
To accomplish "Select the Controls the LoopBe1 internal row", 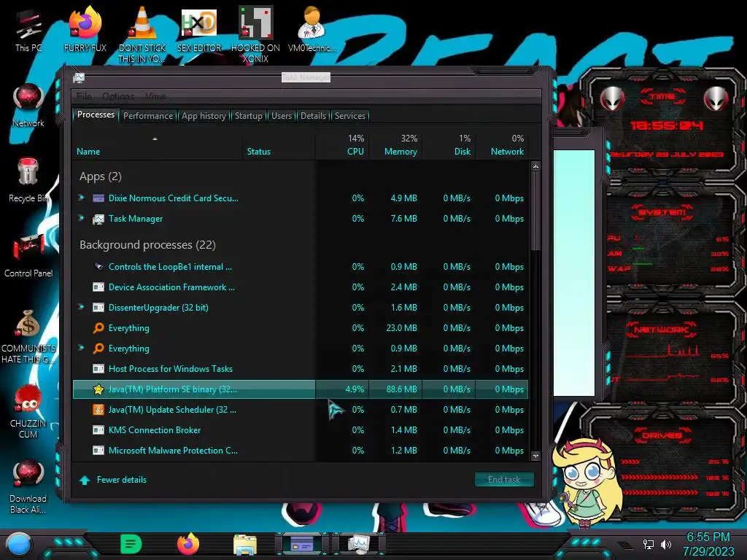I will pyautogui.click(x=300, y=267).
